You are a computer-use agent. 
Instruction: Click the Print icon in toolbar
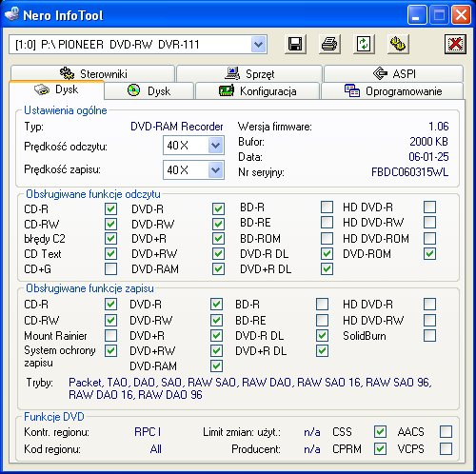pyautogui.click(x=329, y=44)
